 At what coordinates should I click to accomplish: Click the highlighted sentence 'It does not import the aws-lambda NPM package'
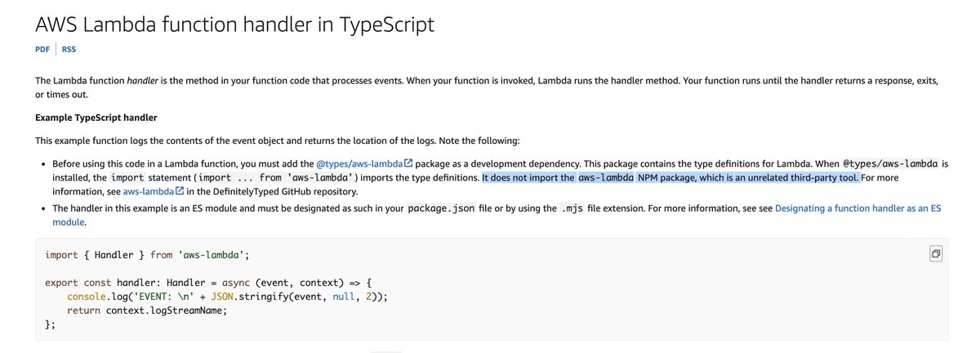click(x=670, y=177)
